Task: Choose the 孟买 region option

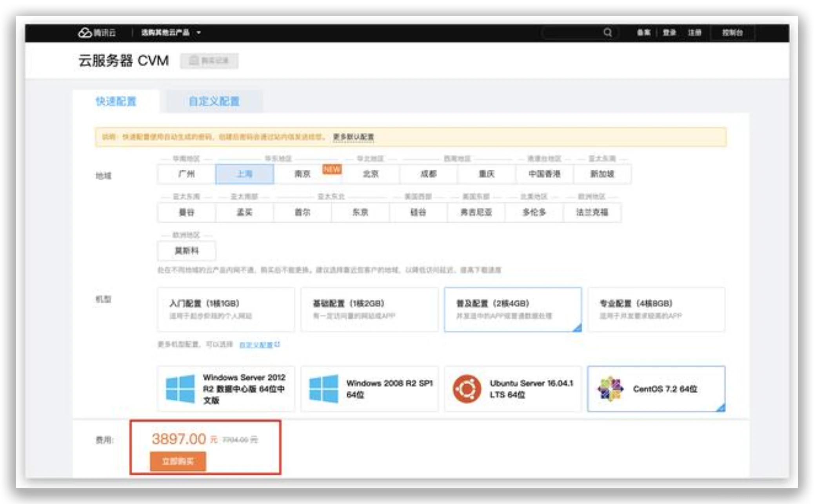Action: 245,212
